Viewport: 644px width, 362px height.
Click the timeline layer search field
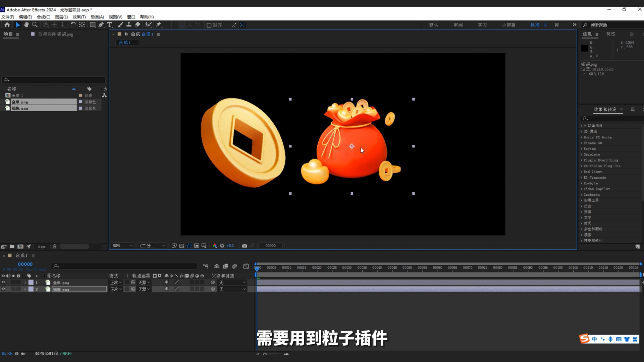(x=124, y=266)
